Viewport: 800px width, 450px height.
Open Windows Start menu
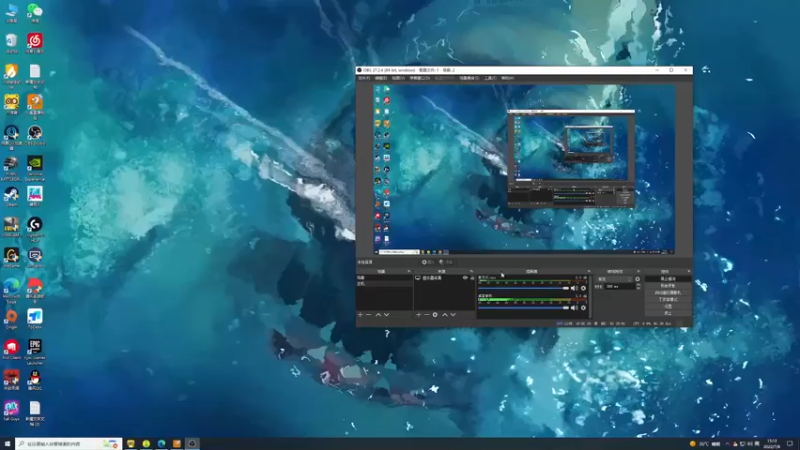pos(7,444)
